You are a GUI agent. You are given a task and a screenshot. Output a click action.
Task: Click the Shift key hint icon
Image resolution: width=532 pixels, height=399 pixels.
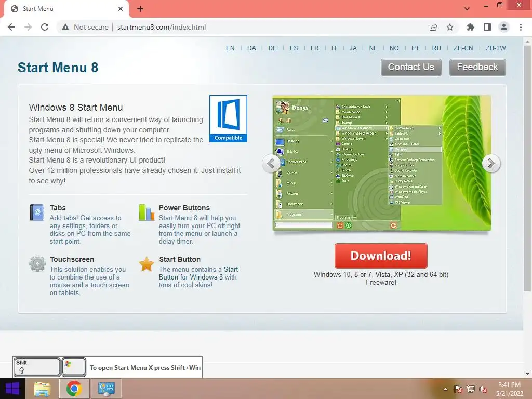[x=37, y=367]
